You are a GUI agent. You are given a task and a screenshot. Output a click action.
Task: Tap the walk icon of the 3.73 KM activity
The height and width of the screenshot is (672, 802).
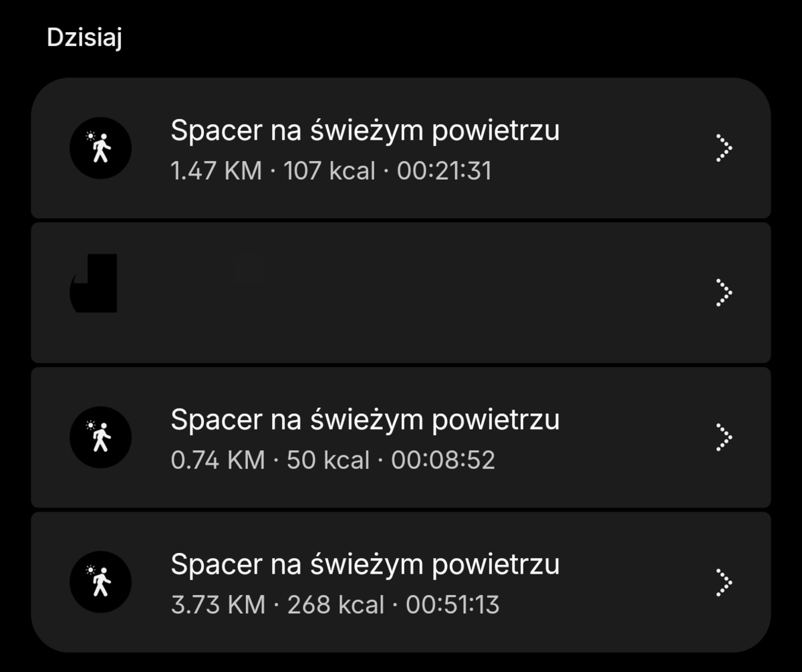click(x=100, y=581)
